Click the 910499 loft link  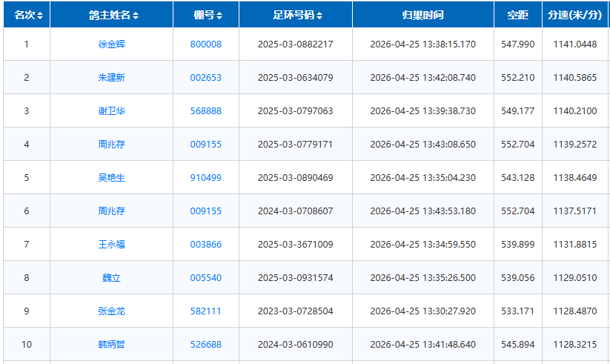205,178
